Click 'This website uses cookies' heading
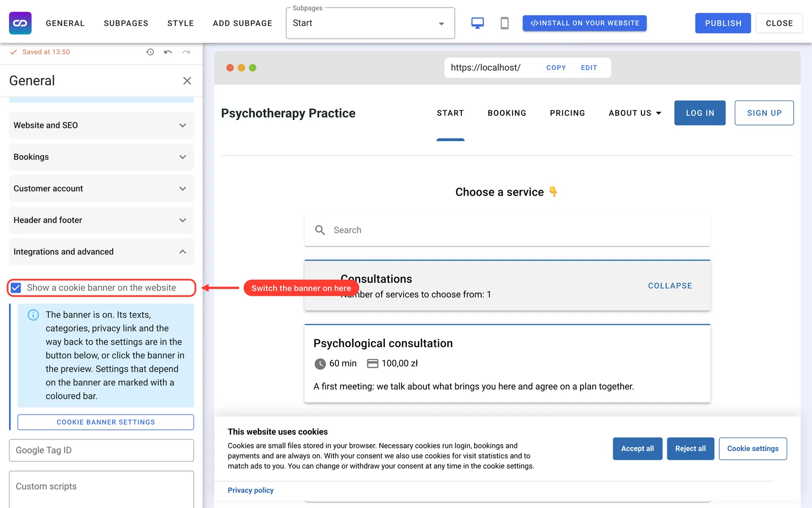 [278, 432]
